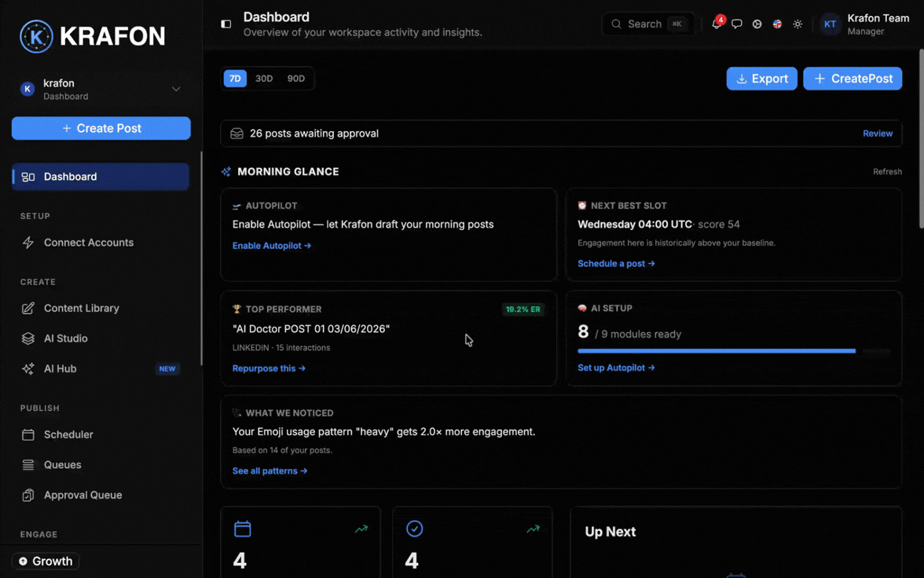Click the trend arrow on first stat card
The image size is (924, 578).
[x=361, y=529]
